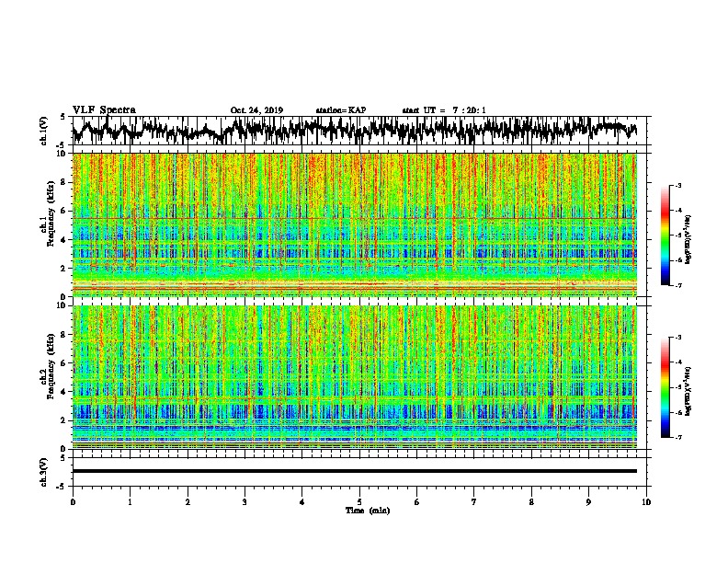Select the date label "Oct. 24, 2019"
This screenshot has height=563, width=728.
click(256, 110)
